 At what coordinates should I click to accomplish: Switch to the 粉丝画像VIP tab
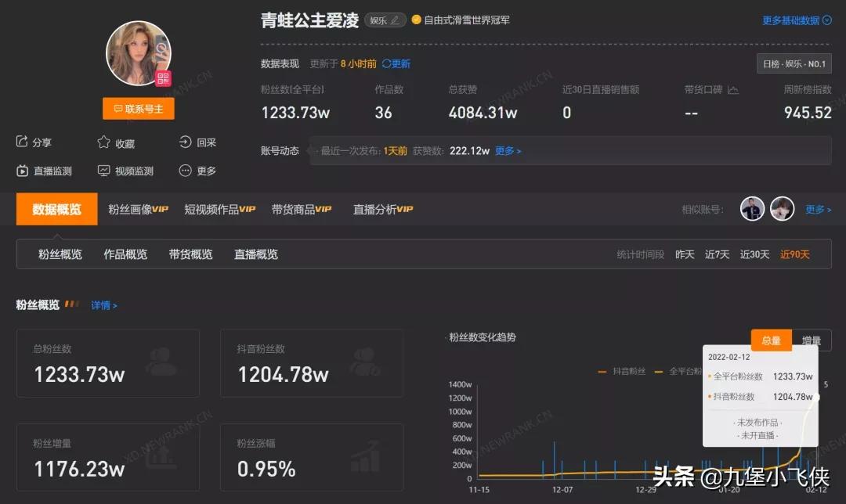[137, 209]
